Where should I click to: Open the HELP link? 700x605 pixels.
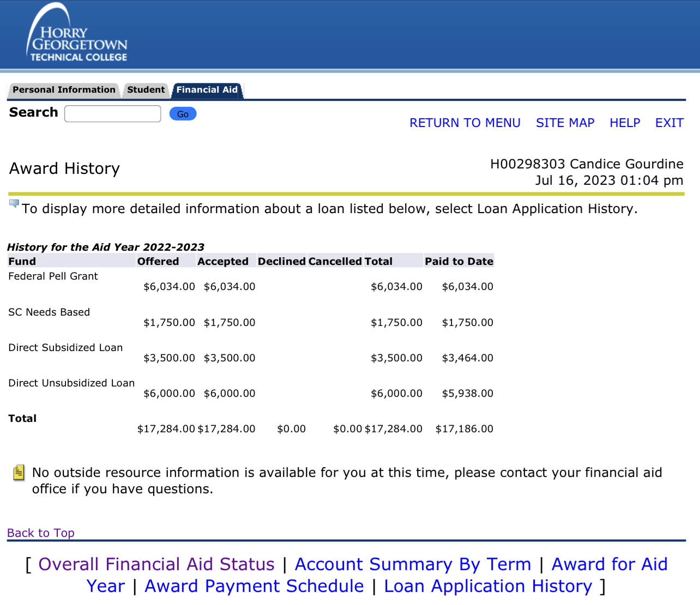[x=625, y=123]
